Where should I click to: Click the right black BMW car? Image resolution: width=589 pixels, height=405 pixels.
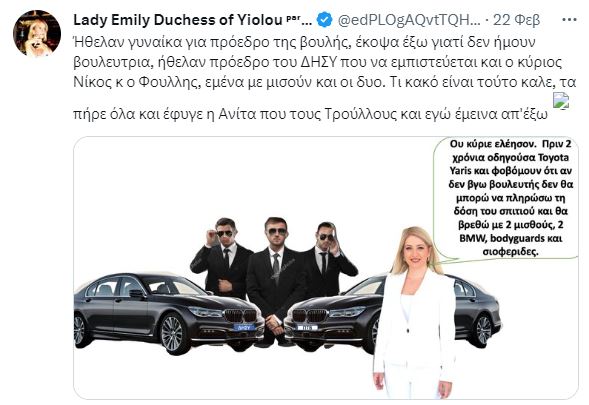[391, 314]
